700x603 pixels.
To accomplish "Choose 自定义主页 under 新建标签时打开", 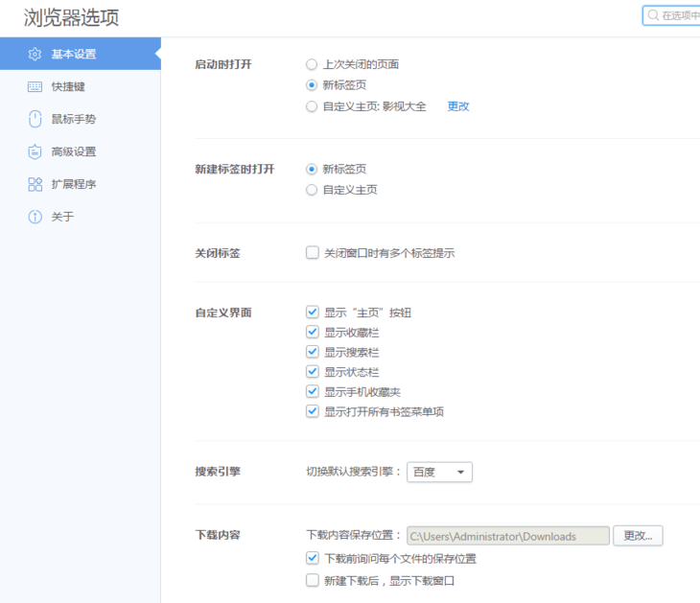I will click(x=312, y=190).
